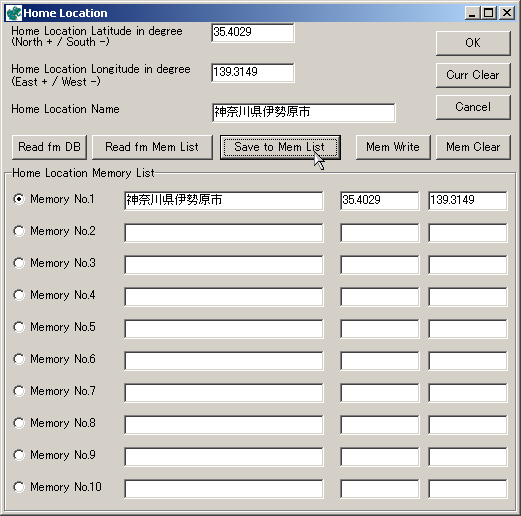Click Read fm DB button
Image resolution: width=521 pixels, height=516 pixels.
[49, 147]
